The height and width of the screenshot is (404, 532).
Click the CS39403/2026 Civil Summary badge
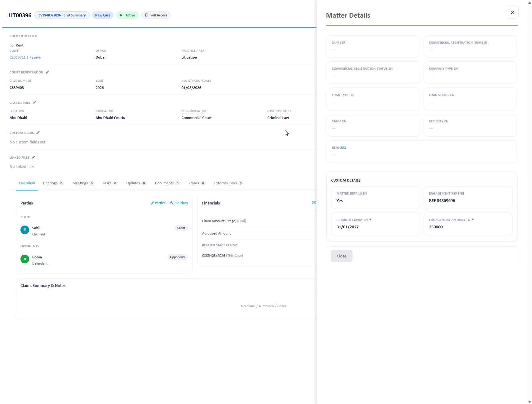(x=62, y=15)
